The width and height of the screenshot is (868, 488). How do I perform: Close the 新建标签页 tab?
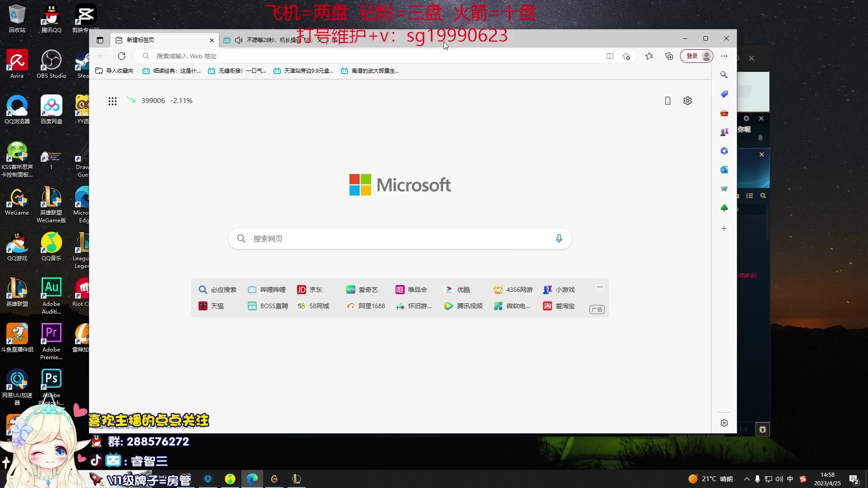(212, 40)
